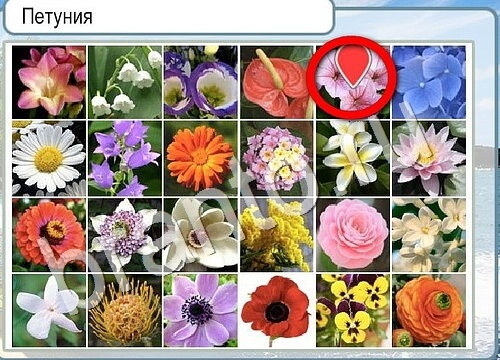Select the pink camellia flower

tap(353, 235)
